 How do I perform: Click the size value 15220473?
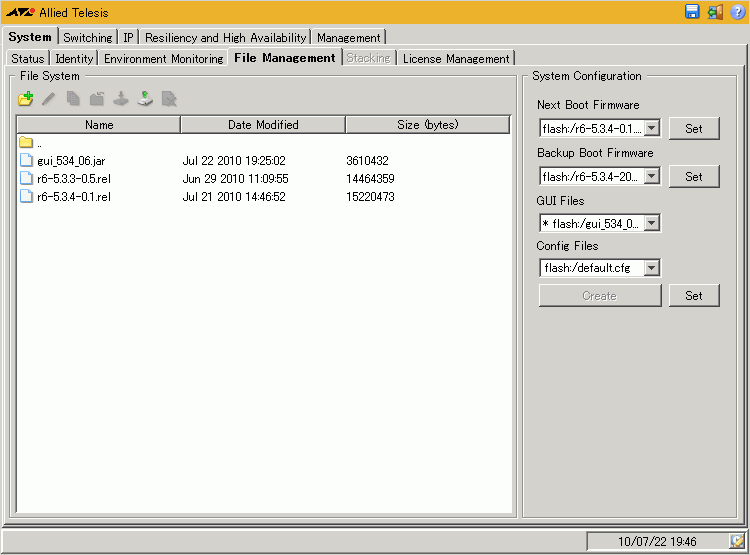(x=370, y=197)
